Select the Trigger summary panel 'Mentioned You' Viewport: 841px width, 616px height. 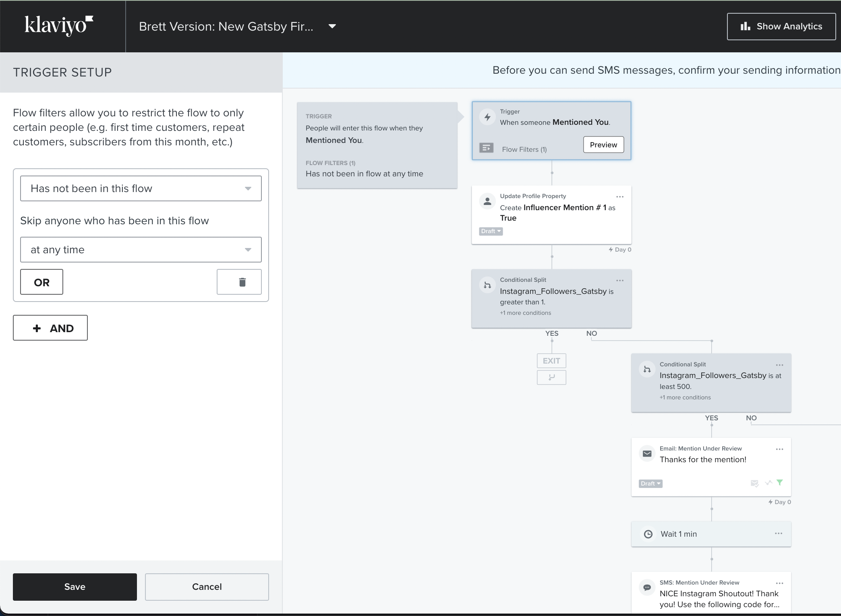click(377, 145)
